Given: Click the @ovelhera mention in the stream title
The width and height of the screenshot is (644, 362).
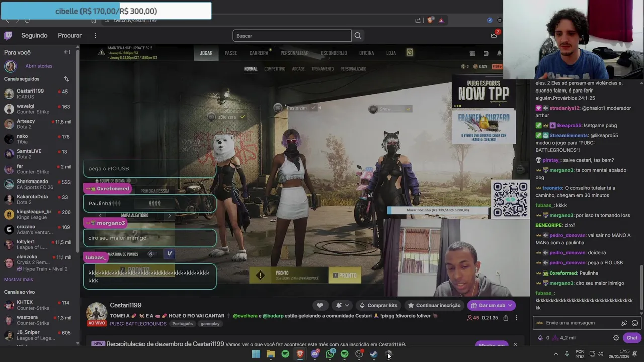Looking at the screenshot, I should (246, 316).
